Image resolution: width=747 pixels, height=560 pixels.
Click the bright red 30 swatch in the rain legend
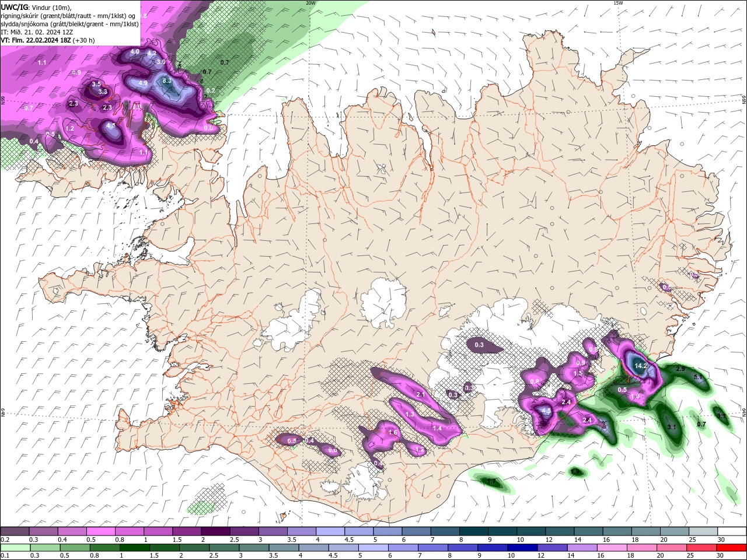[731, 548]
